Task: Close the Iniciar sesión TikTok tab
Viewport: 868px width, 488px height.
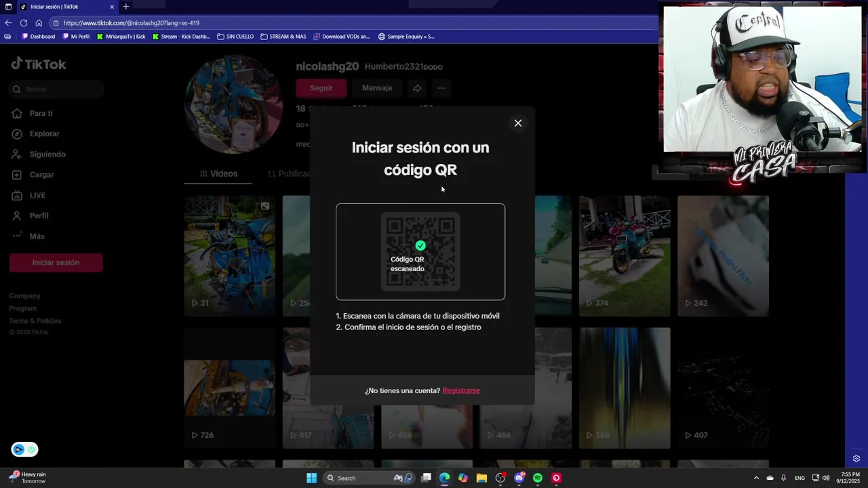Action: (112, 7)
